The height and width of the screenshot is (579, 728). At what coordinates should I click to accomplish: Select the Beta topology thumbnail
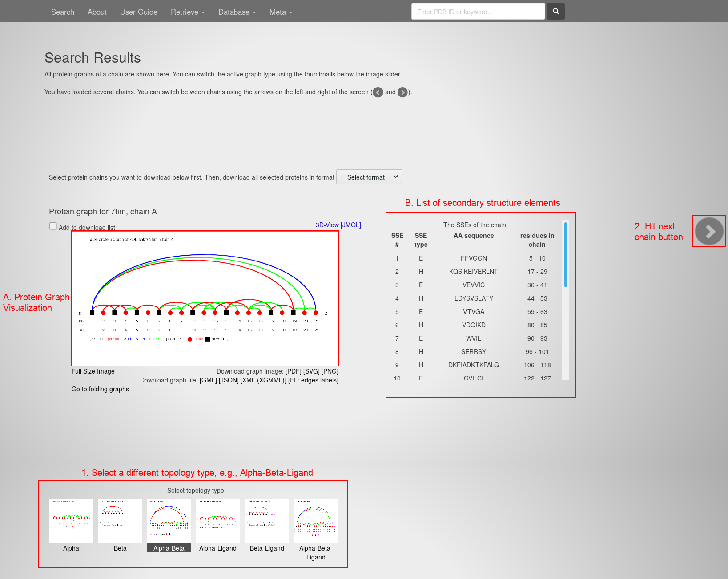[x=120, y=521]
